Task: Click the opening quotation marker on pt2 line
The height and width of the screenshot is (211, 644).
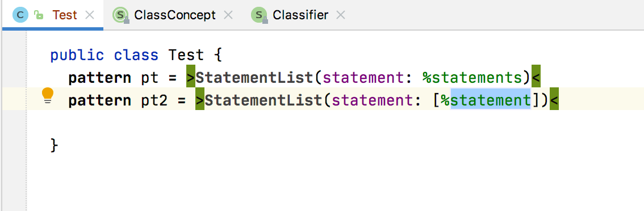Action: tap(200, 100)
